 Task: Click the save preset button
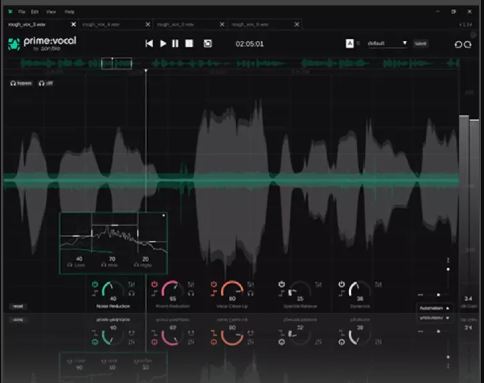(420, 43)
